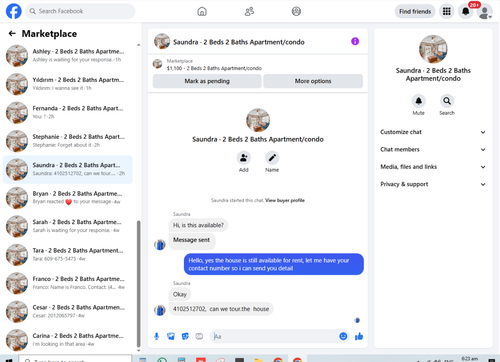The height and width of the screenshot is (362, 500).
Task: Click the Add people icon
Action: pyautogui.click(x=244, y=158)
